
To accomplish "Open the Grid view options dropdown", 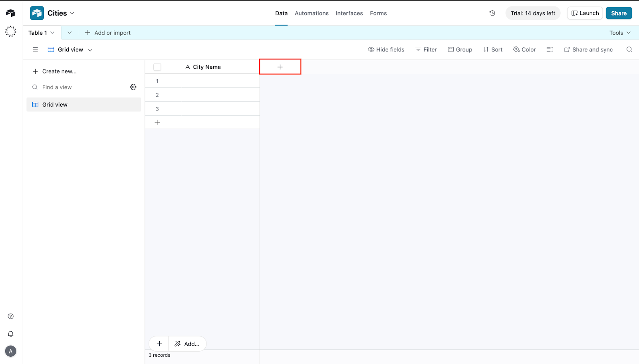I will tap(90, 50).
